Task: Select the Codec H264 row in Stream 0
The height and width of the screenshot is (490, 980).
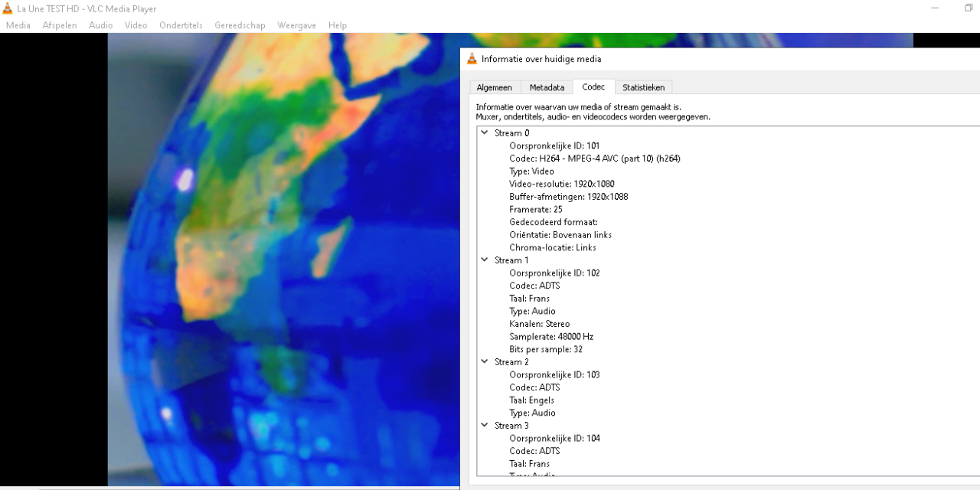Action: point(594,158)
